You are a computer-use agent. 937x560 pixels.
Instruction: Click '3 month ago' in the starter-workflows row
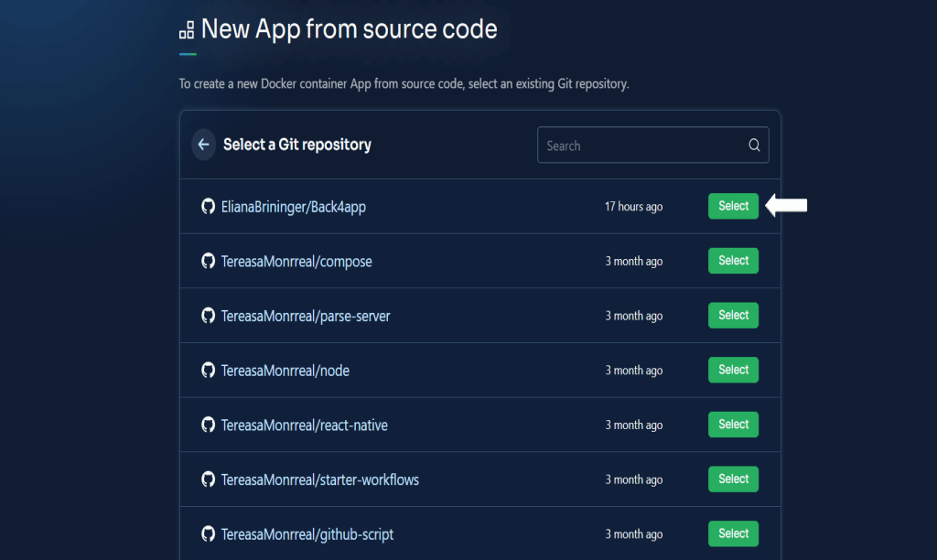pyautogui.click(x=633, y=479)
